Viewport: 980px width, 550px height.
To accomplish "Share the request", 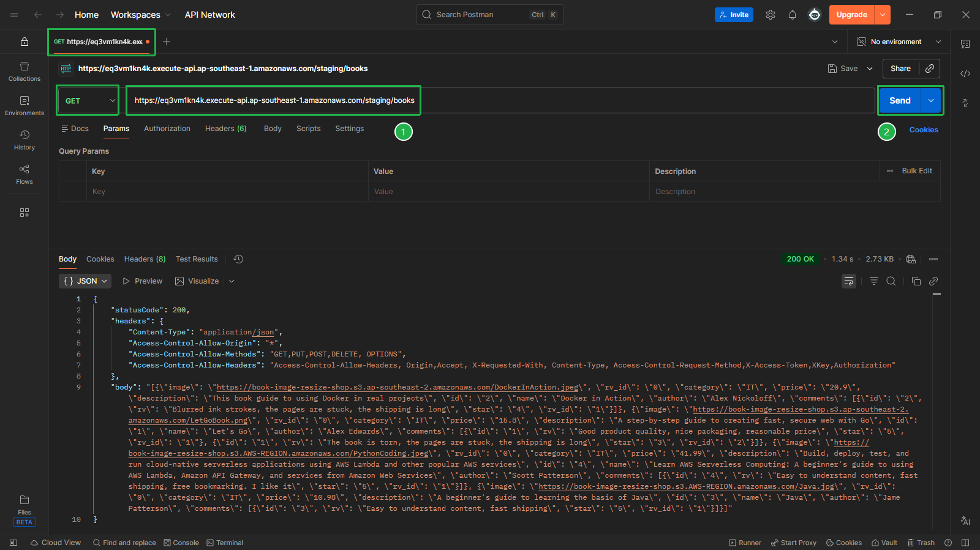I will 900,69.
